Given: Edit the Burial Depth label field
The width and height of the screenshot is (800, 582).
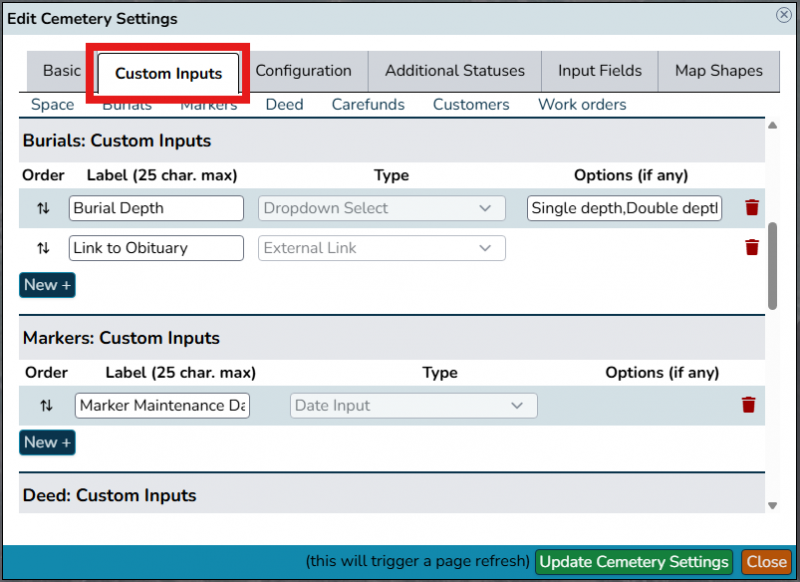Looking at the screenshot, I should [156, 208].
